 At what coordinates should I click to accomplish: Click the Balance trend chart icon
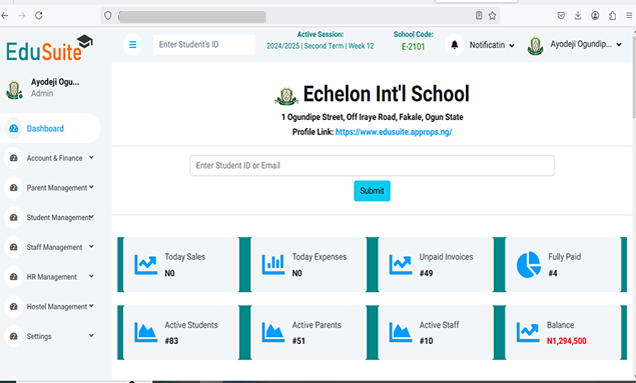coord(528,332)
